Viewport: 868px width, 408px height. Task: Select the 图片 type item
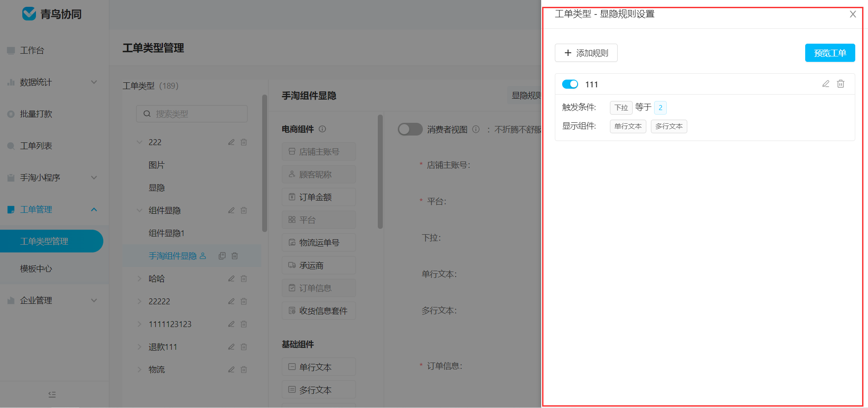[157, 165]
